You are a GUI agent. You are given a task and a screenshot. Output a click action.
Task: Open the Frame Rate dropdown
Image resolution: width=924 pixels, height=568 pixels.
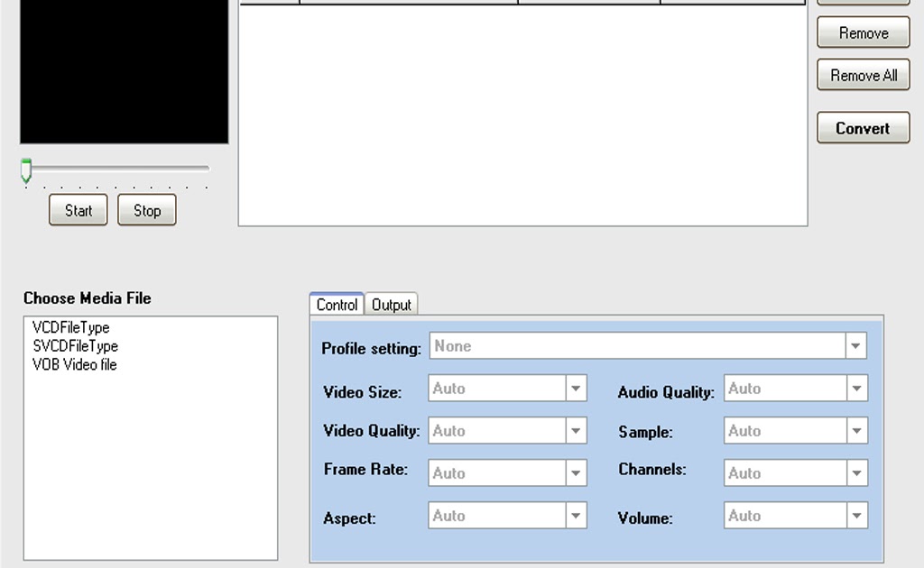(575, 472)
